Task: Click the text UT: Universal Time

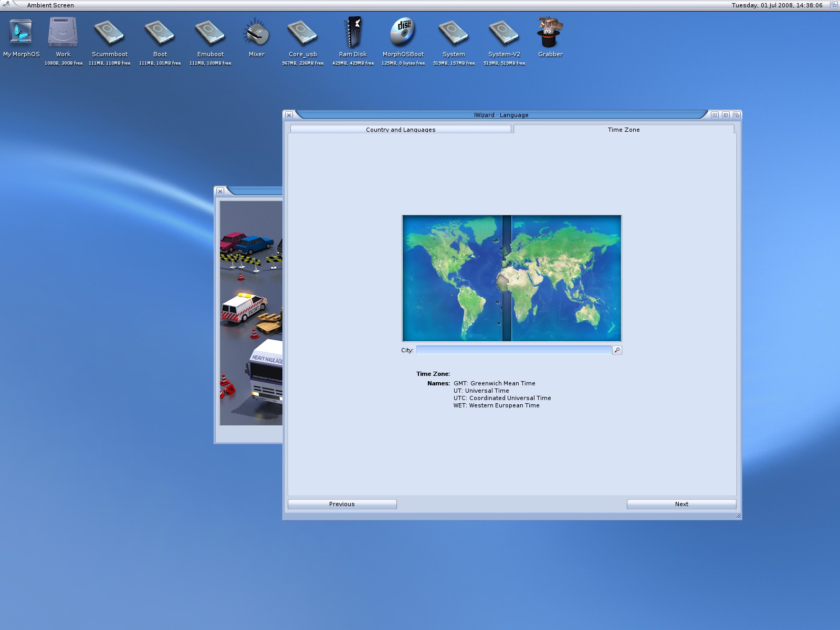Action: tap(481, 391)
